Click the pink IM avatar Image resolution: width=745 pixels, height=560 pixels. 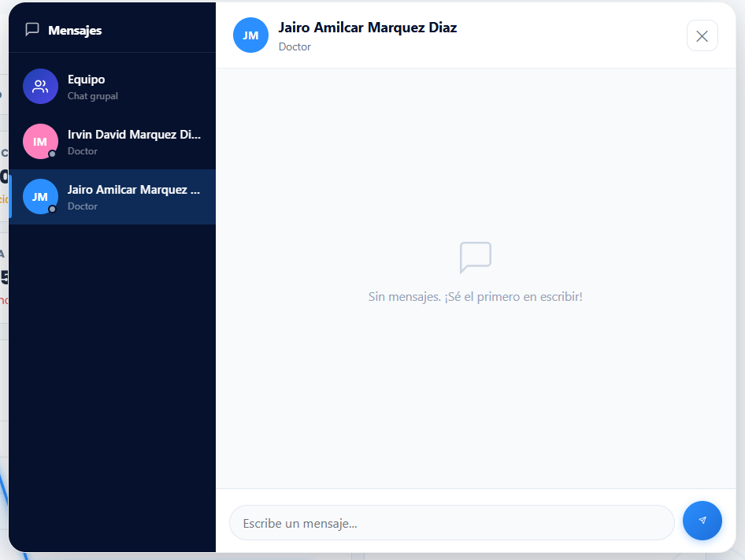[x=40, y=142]
